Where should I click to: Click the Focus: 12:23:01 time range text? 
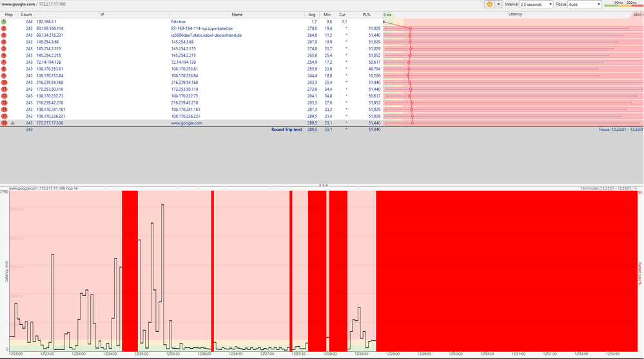621,130
